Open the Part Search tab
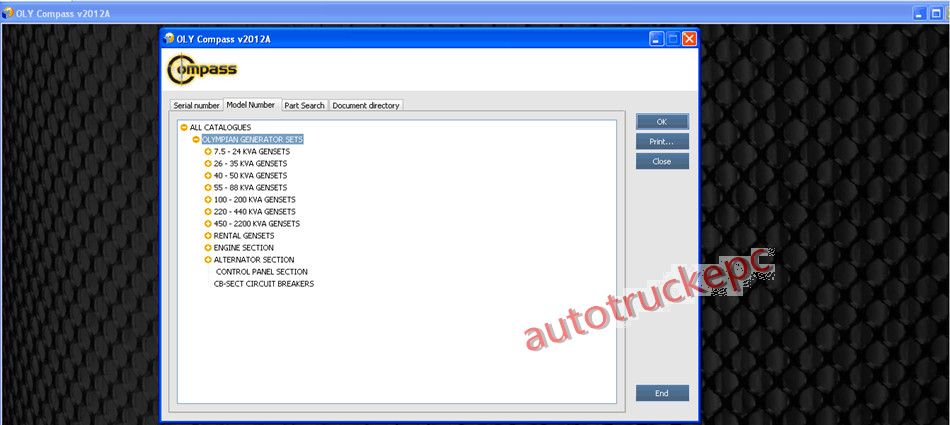This screenshot has width=950, height=425. (304, 105)
